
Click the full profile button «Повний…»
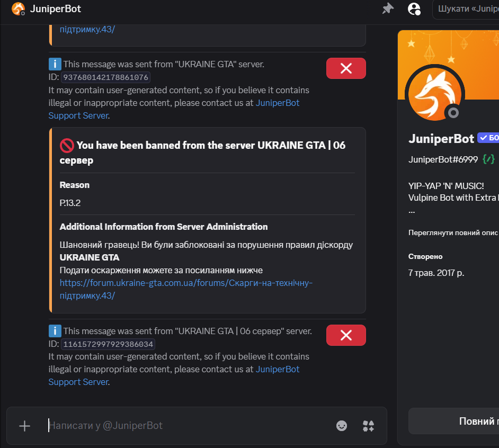click(453, 421)
